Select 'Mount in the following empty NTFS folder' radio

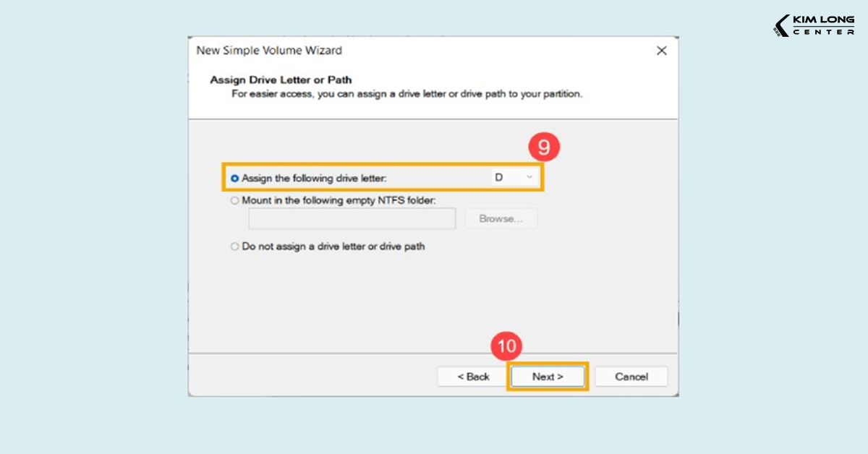(x=234, y=201)
